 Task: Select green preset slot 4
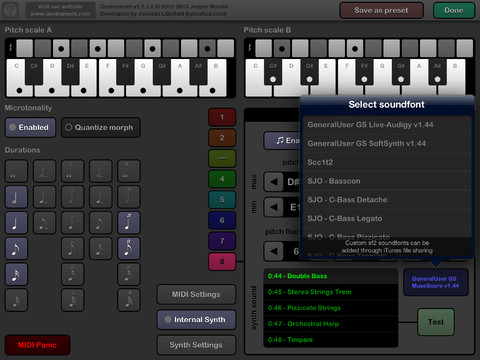coord(222,179)
